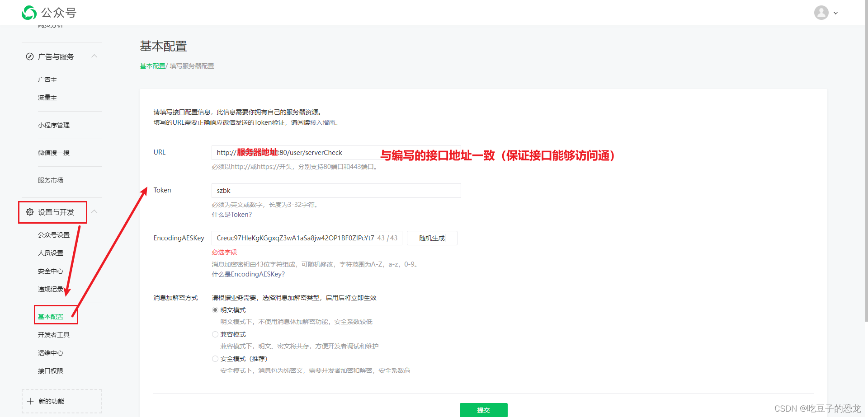Viewport: 868px width, 417px height.
Task: Click the 基本配置 breadcrumb link
Action: point(152,66)
